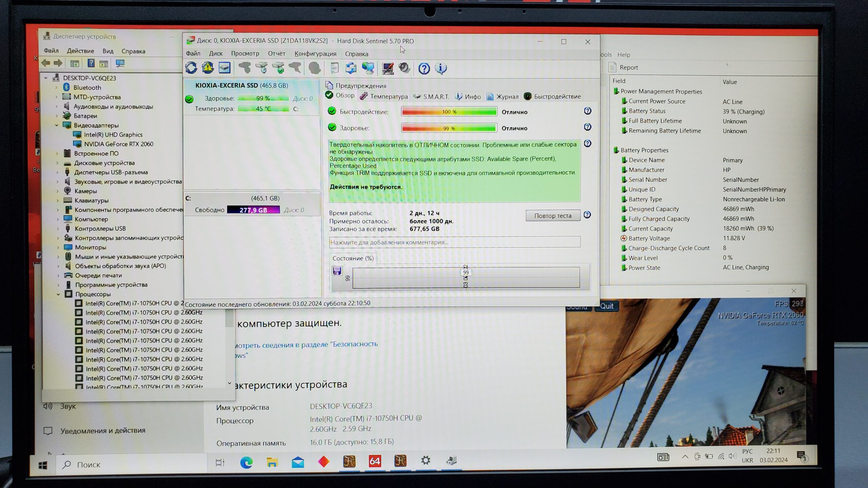
Task: Collapse the Видеоадаптеры tree node
Action: (x=57, y=125)
